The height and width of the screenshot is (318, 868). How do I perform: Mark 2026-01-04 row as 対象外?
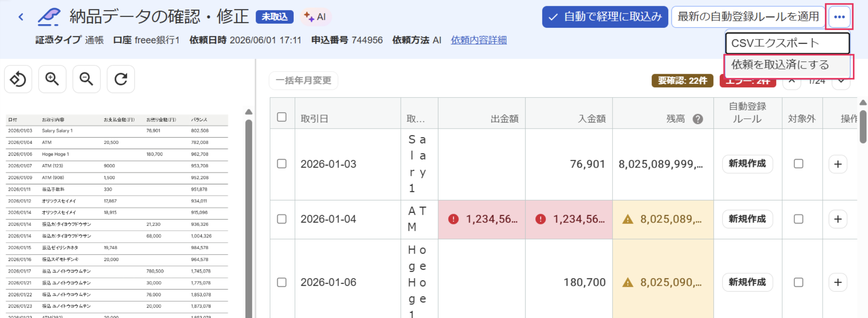tap(799, 219)
